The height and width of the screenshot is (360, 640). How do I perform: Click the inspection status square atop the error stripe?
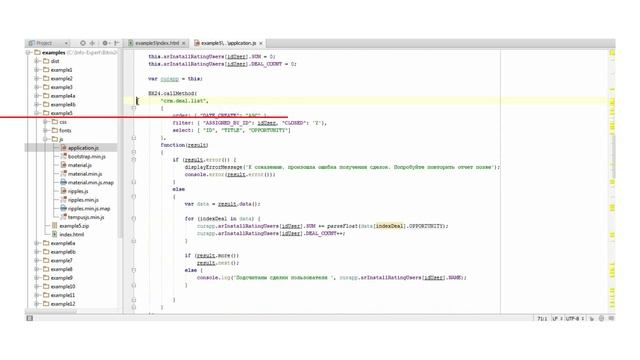[612, 53]
